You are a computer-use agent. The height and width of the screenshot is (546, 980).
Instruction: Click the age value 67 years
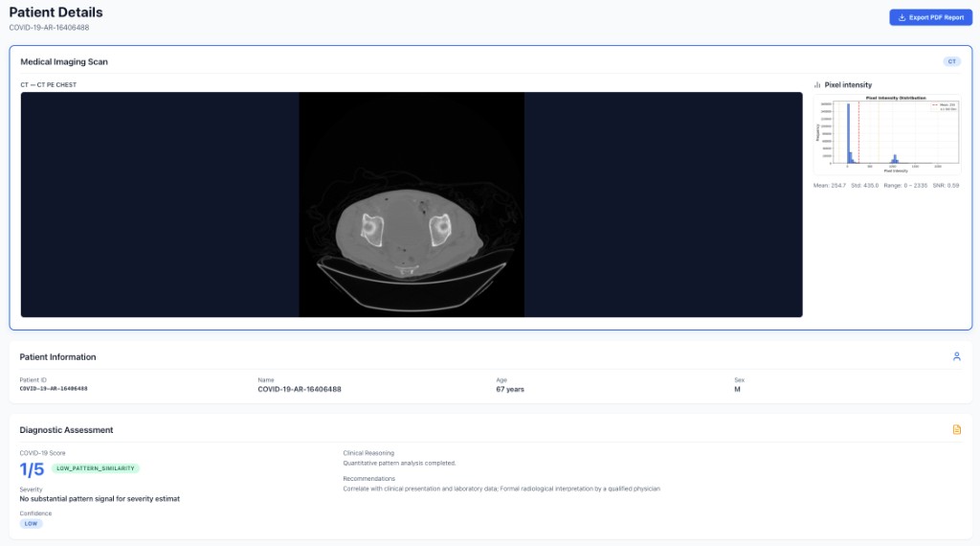510,389
